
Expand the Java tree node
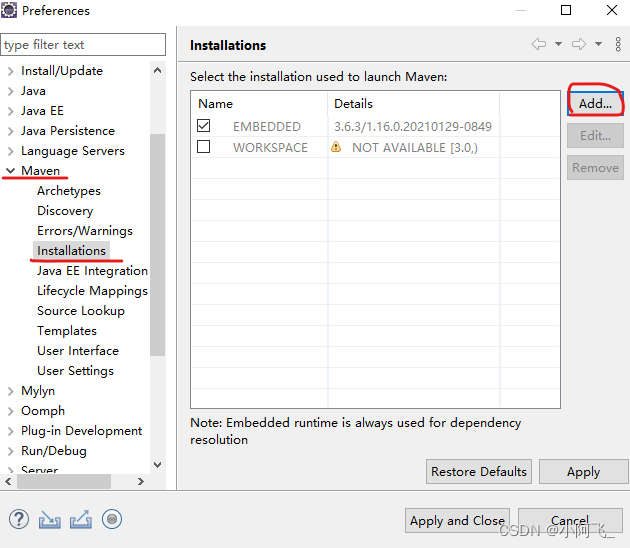tap(10, 91)
